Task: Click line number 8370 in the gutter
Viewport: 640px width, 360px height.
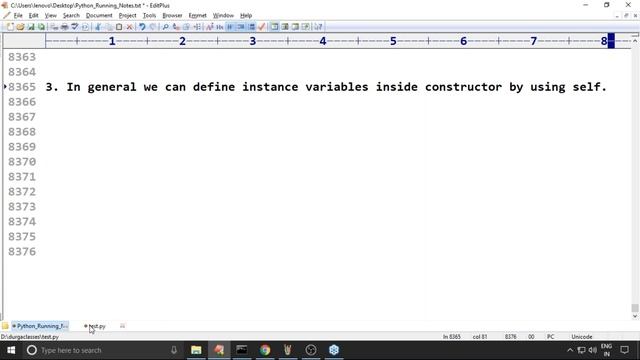Action: 22,162
